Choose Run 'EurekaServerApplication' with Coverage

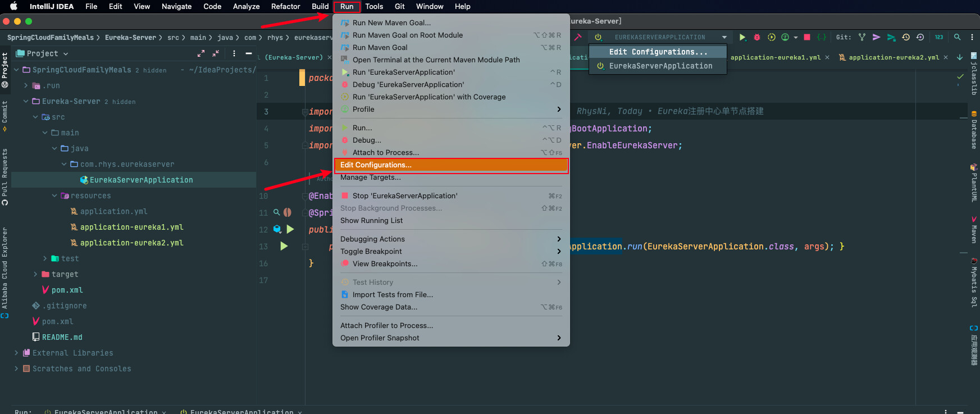[451, 97]
